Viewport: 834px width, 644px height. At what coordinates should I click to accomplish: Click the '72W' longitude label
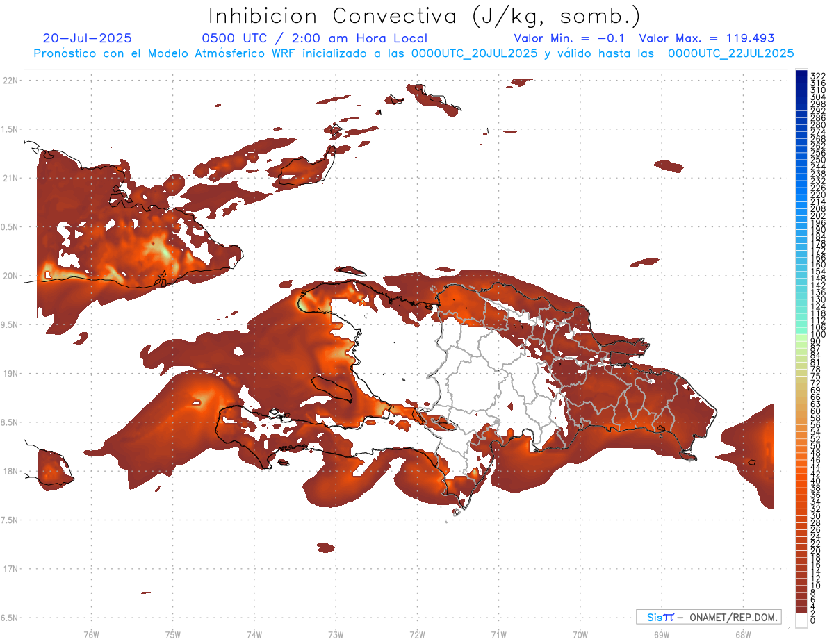[x=417, y=634]
